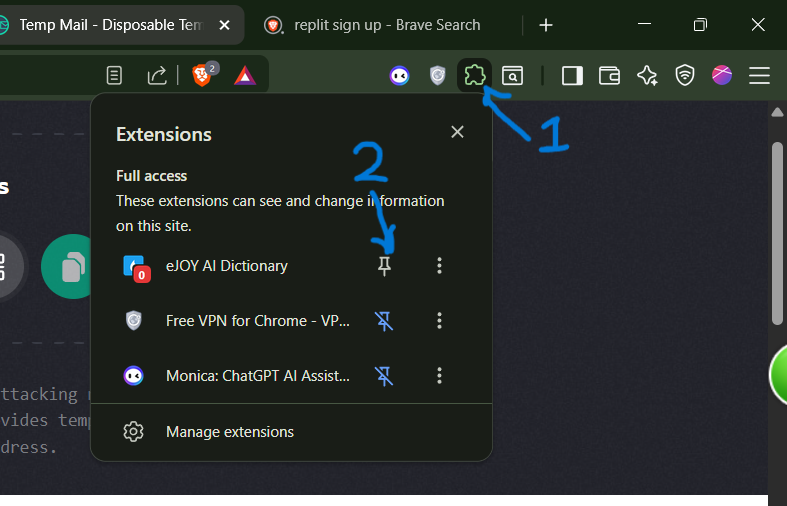The image size is (787, 506).
Task: Minimize the Brave browser window
Action: tap(644, 24)
